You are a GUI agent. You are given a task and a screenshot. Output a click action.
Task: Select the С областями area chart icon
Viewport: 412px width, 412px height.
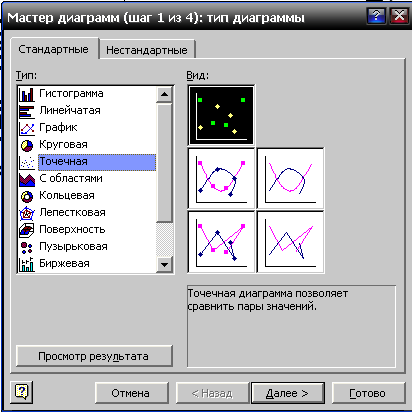(x=27, y=179)
